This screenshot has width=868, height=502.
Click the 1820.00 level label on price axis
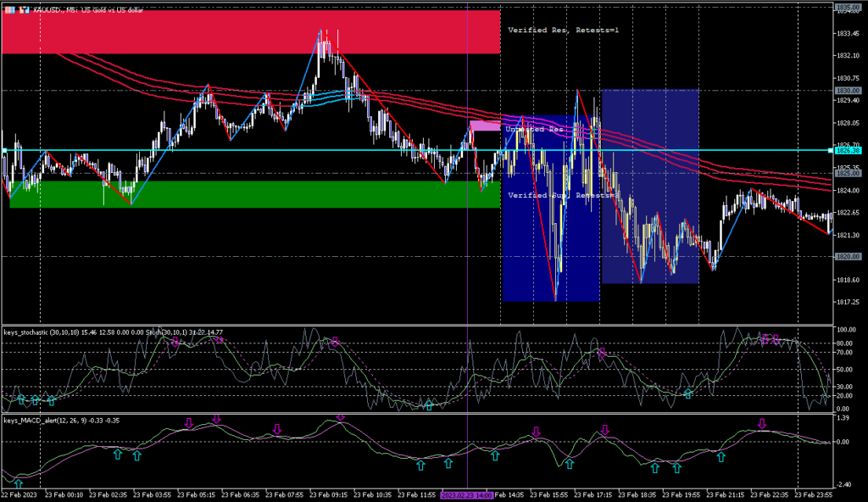pyautogui.click(x=848, y=256)
